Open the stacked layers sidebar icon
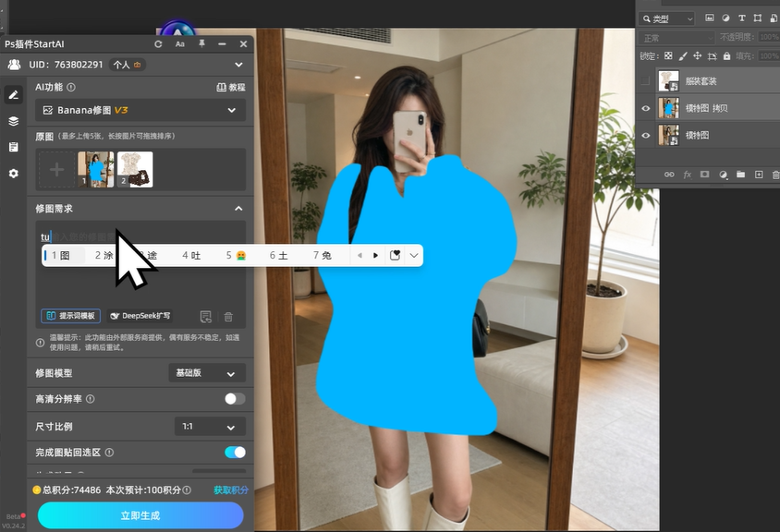 click(x=14, y=121)
